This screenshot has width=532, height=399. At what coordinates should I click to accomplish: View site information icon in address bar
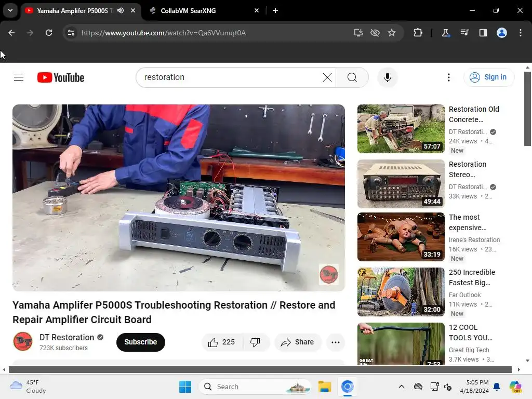pyautogui.click(x=71, y=33)
